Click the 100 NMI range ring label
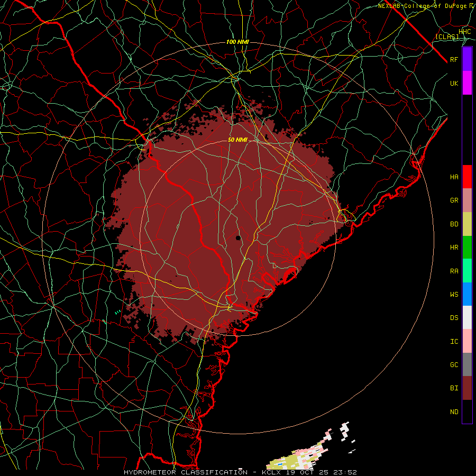 (237, 42)
